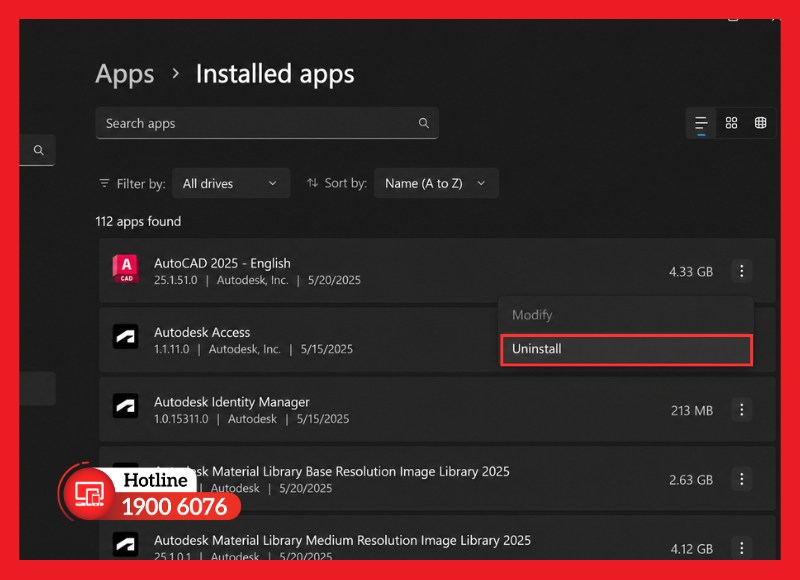The image size is (800, 580).
Task: Click the Medium Resolution Image Library icon
Action: coord(126,544)
